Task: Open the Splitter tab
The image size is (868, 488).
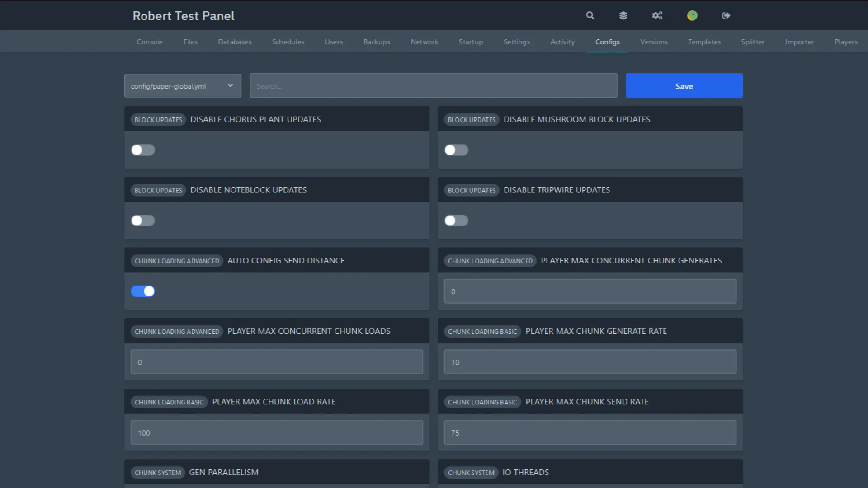Action: pyautogui.click(x=752, y=42)
